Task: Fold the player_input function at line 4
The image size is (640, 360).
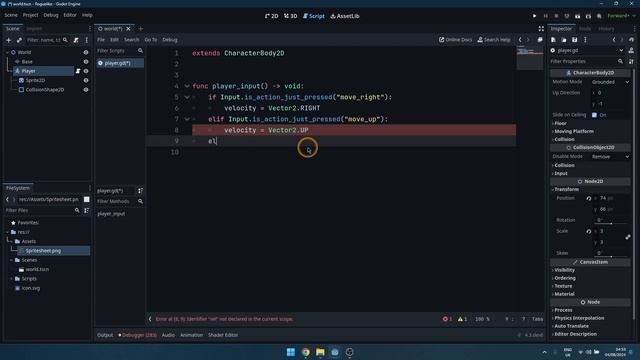Action: click(187, 86)
